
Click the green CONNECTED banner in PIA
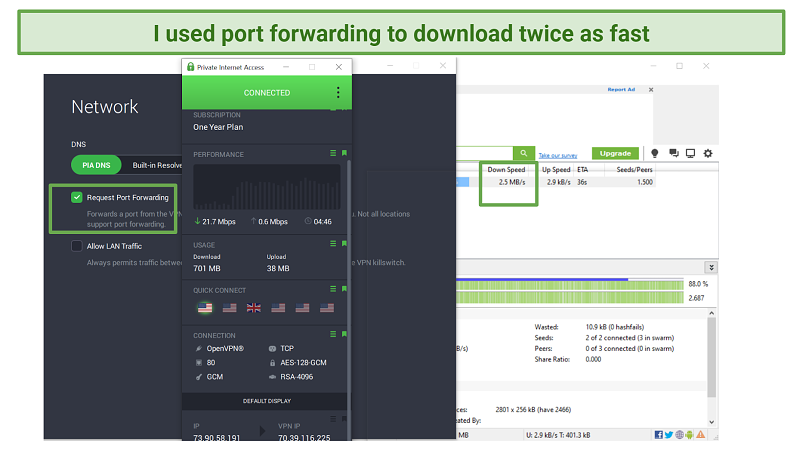tap(267, 93)
